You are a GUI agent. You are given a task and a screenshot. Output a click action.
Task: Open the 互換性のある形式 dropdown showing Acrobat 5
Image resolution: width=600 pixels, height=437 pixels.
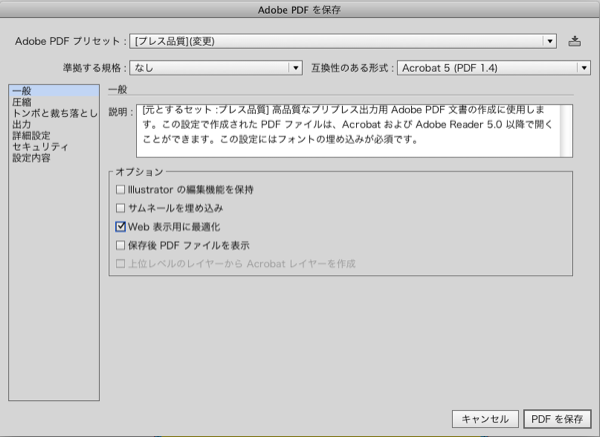coord(494,68)
